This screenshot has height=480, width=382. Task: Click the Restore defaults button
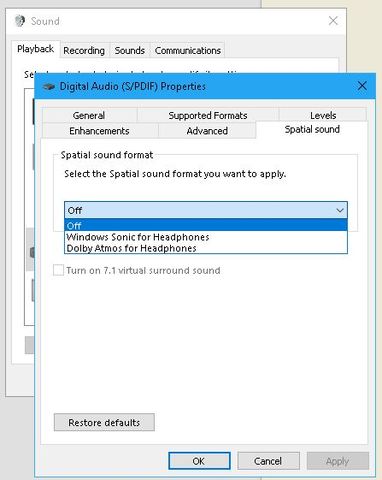point(104,422)
